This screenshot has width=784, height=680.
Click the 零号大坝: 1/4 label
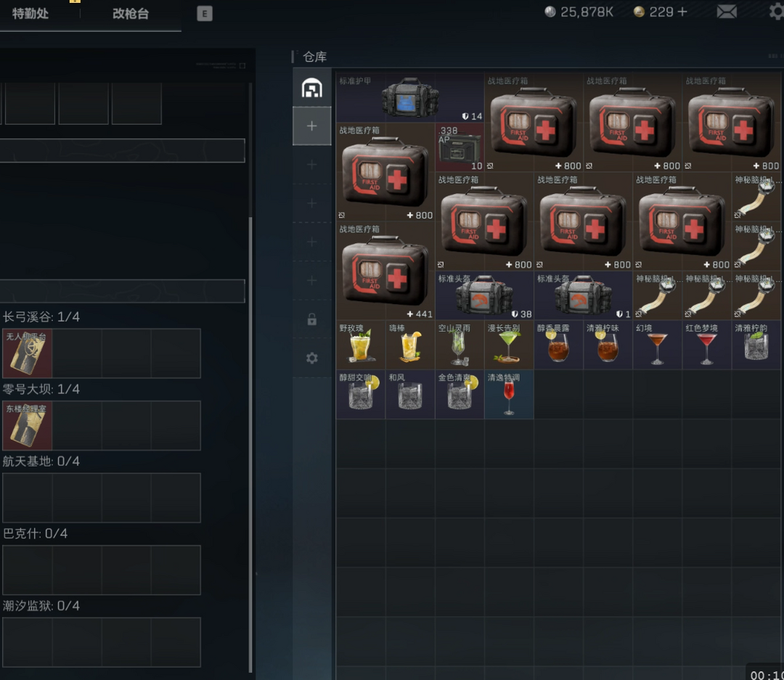(41, 389)
